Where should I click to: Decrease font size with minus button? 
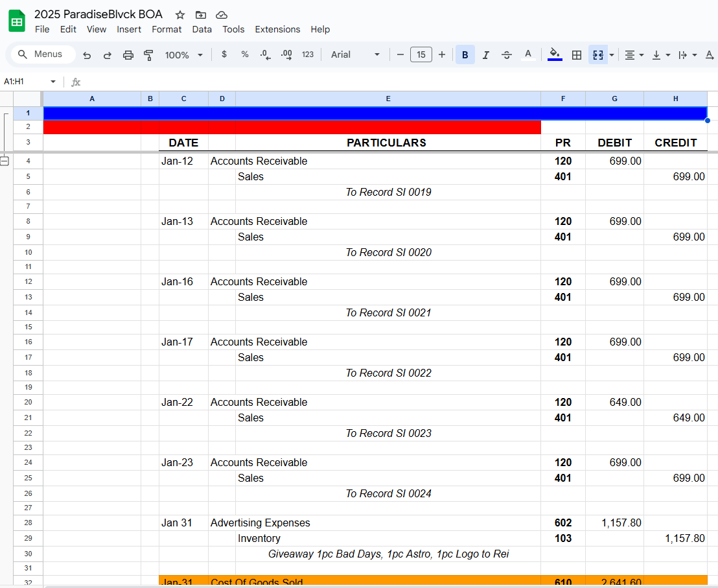pos(400,54)
